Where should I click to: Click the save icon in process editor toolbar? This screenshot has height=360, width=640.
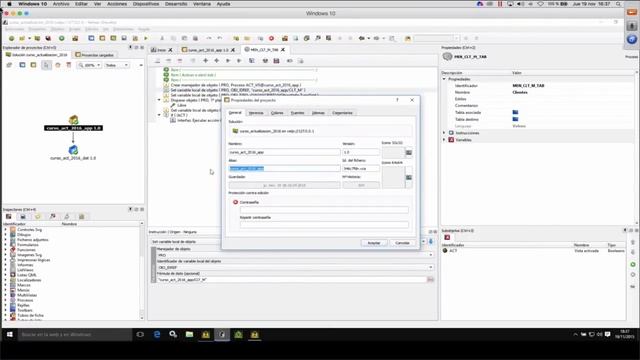(276, 61)
